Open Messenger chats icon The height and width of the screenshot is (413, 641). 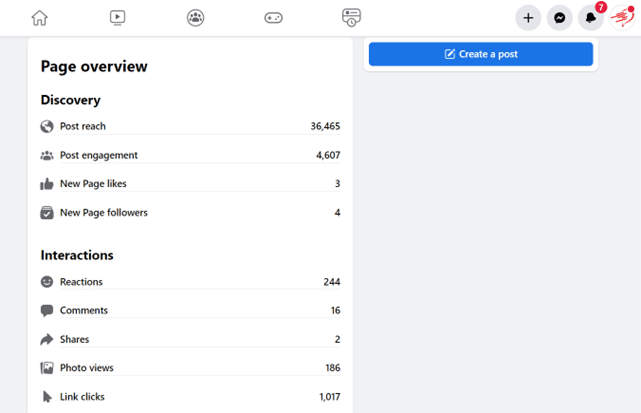(560, 18)
